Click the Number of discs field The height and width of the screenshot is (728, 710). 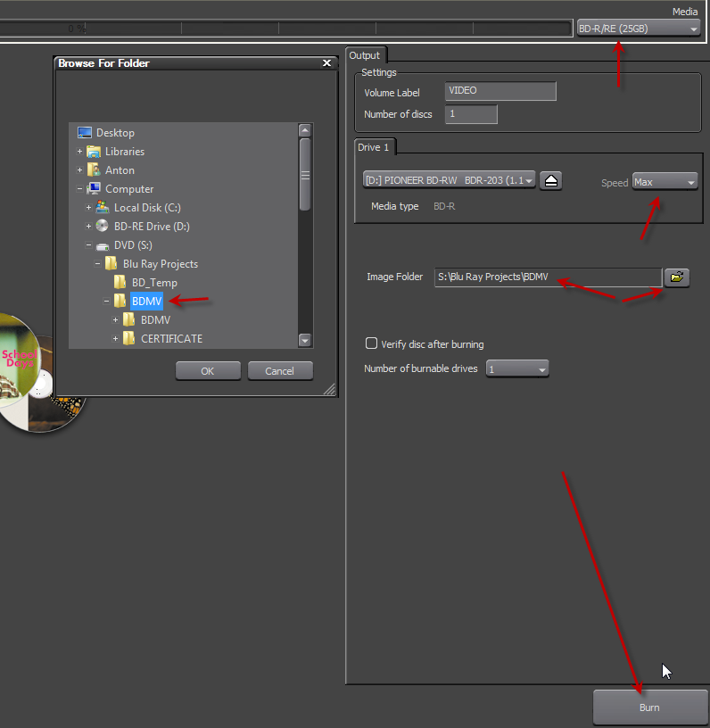(x=471, y=114)
